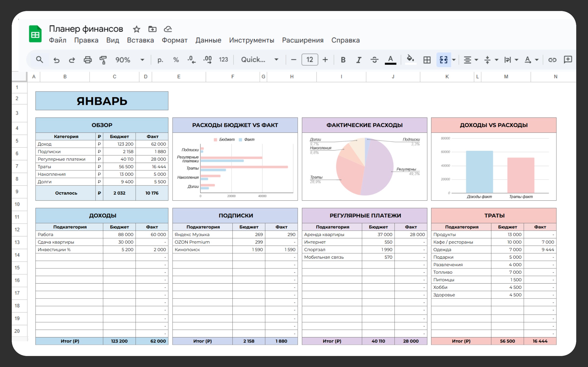Undo the last action
Screen dimensions: 588x367
point(57,60)
